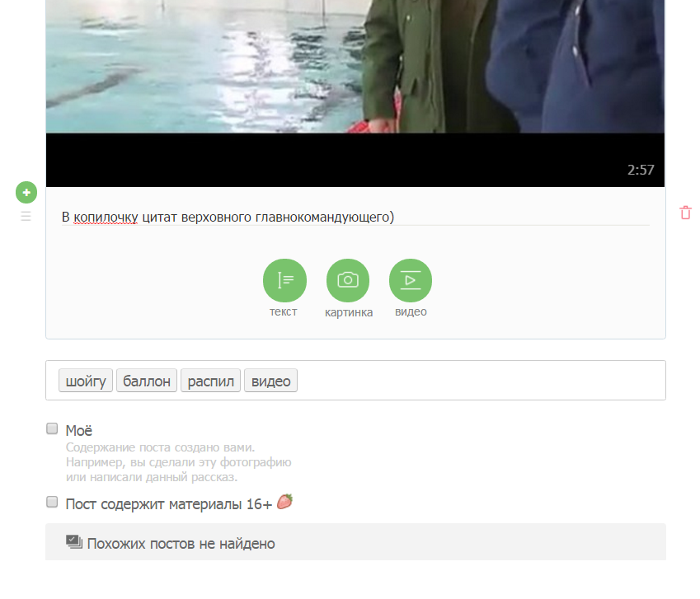Click the similar posts stack icon
The height and width of the screenshot is (599, 700).
click(x=74, y=542)
